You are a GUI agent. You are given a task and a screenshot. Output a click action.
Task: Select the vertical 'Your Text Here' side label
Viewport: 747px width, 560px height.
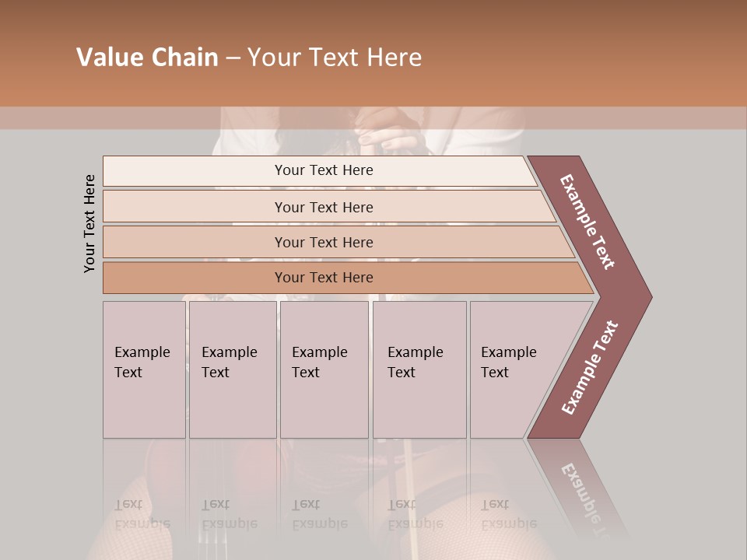89,223
